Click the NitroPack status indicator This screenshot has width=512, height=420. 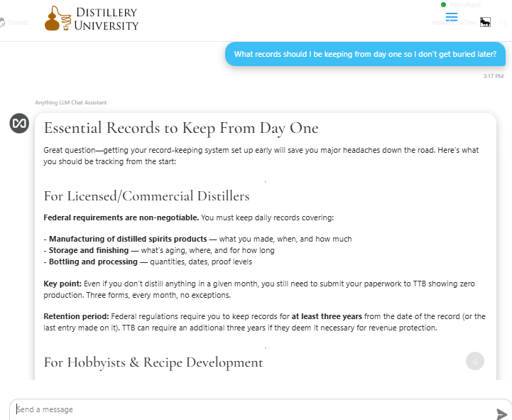pyautogui.click(x=461, y=4)
